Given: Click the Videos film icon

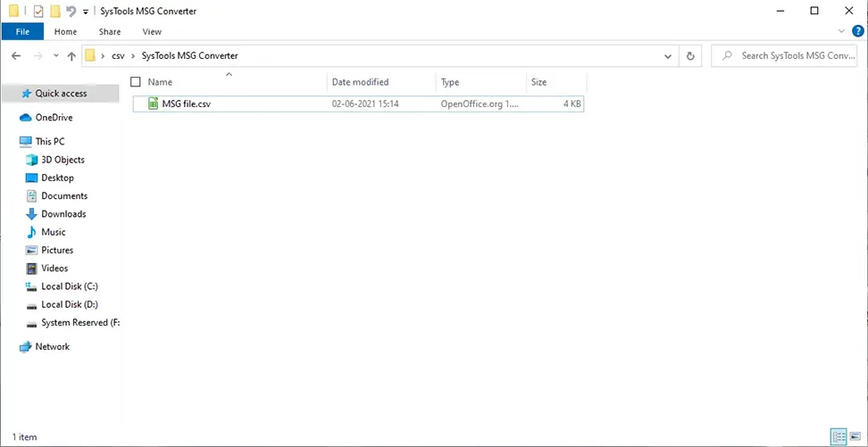Looking at the screenshot, I should click(x=31, y=269).
